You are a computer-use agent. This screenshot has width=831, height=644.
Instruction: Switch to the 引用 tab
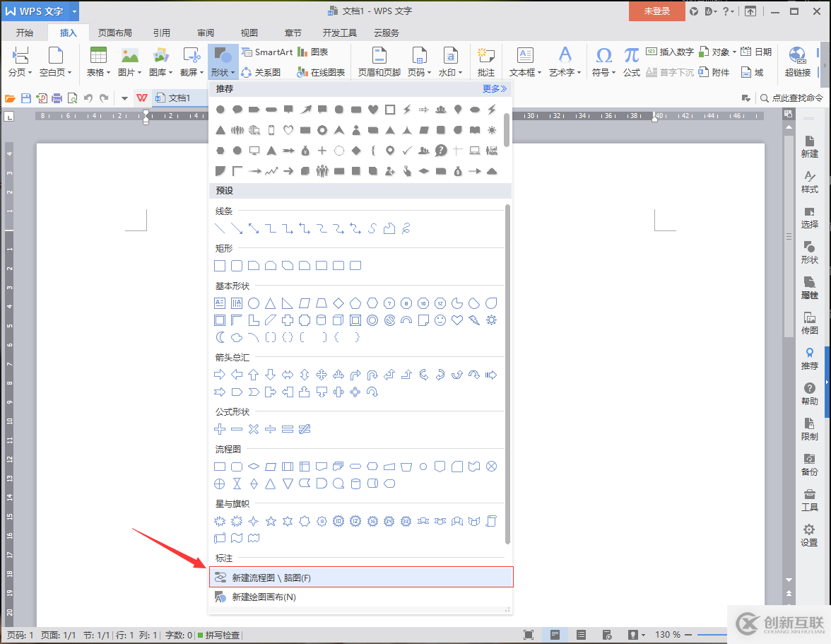(x=162, y=33)
